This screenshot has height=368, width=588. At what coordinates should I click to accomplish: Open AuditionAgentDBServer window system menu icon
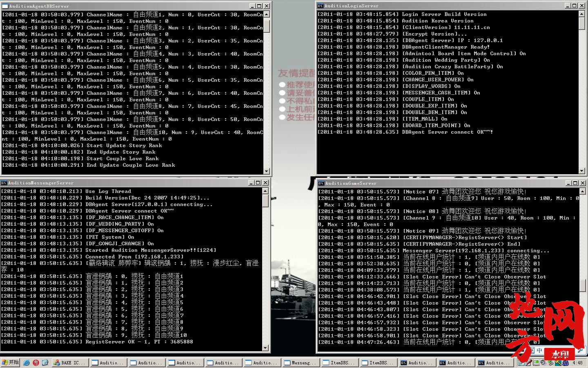pyautogui.click(x=5, y=6)
